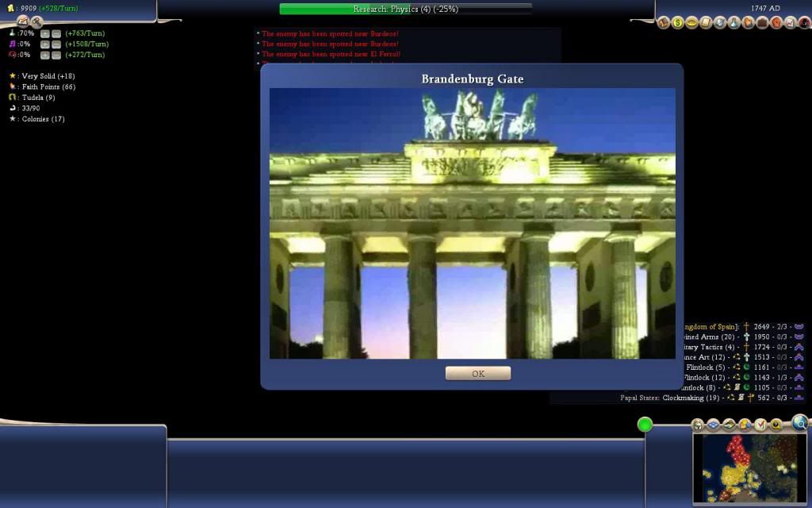
Task: Open the Domestic Advisor house icon
Action: (664, 24)
